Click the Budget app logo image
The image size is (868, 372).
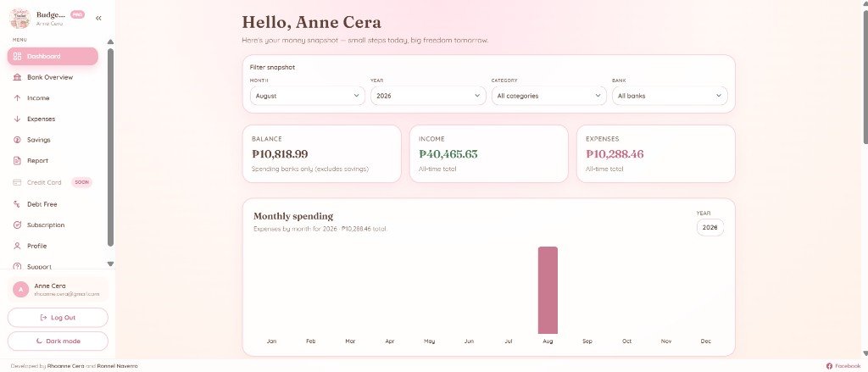click(x=20, y=19)
